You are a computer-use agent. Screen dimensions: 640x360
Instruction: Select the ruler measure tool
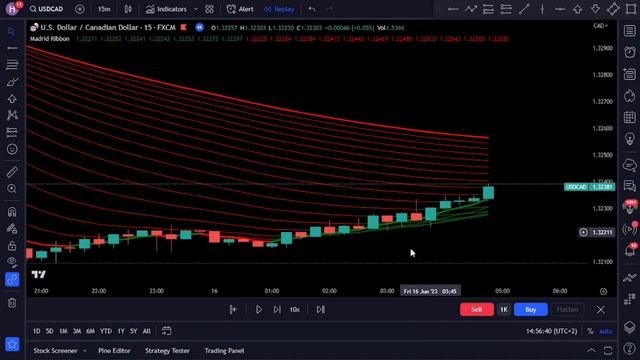click(x=12, y=172)
